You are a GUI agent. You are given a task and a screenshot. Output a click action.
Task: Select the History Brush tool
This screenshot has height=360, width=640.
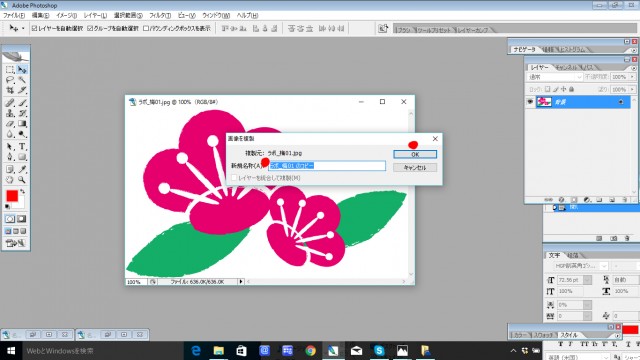22,113
